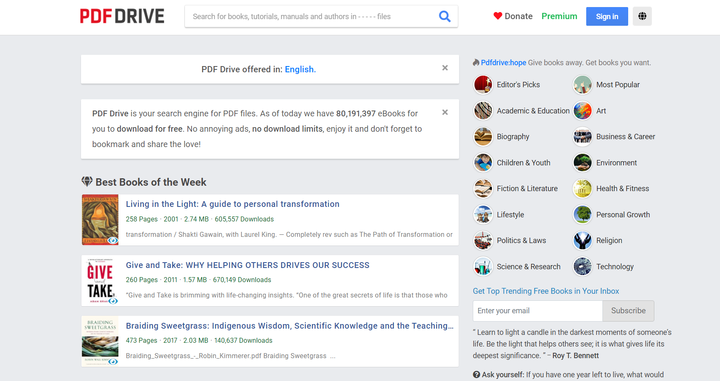
Task: Open Academic & Education text link
Action: tap(533, 111)
